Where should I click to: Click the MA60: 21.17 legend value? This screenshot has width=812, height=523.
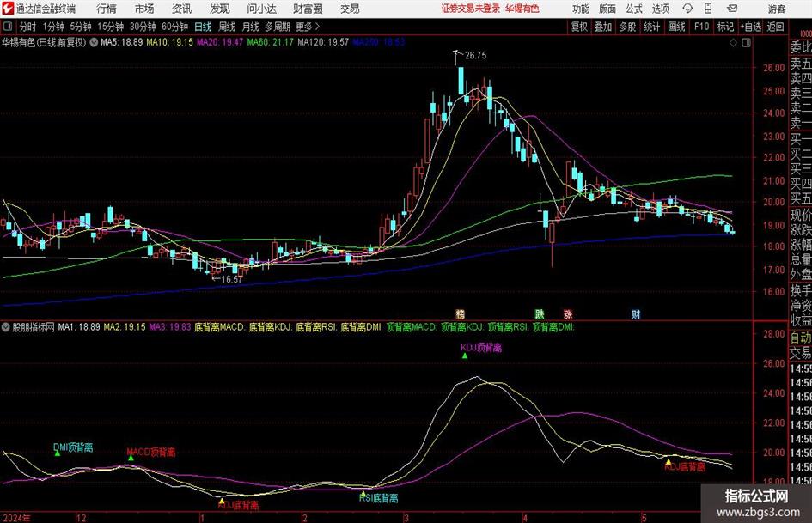click(270, 42)
